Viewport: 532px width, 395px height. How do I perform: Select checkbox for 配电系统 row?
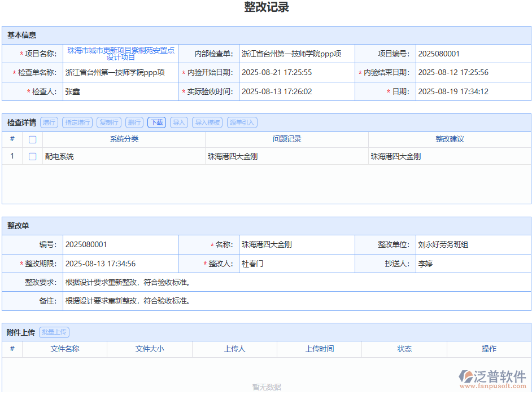(x=32, y=156)
